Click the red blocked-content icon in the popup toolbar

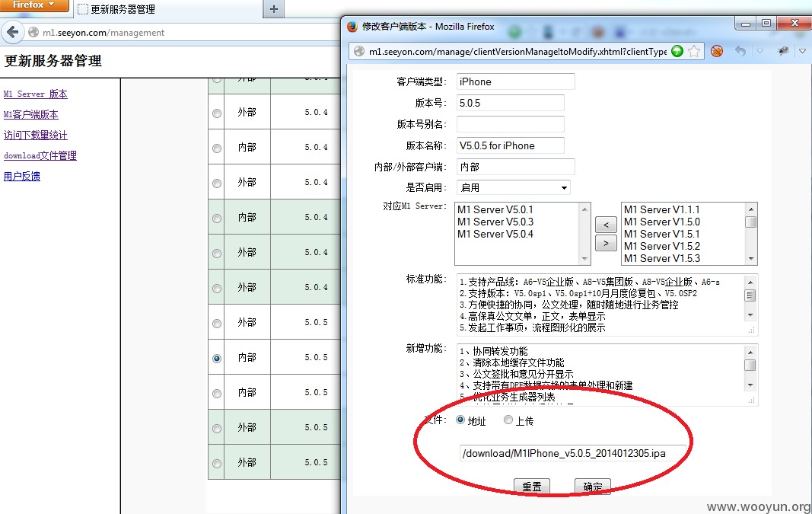(717, 51)
